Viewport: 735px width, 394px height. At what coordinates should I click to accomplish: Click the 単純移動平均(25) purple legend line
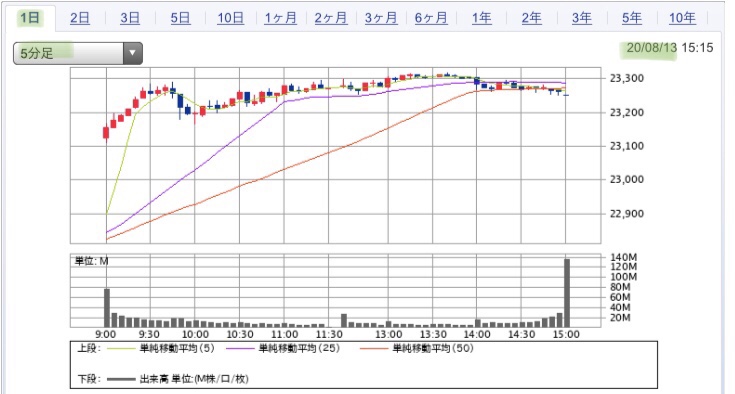[240, 349]
